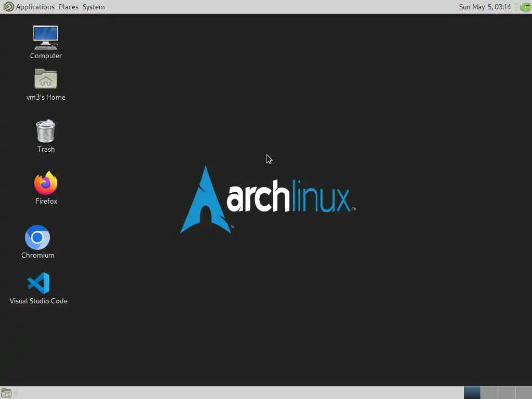This screenshot has height=399, width=532.
Task: Switch to the third workspace
Action: (506, 393)
